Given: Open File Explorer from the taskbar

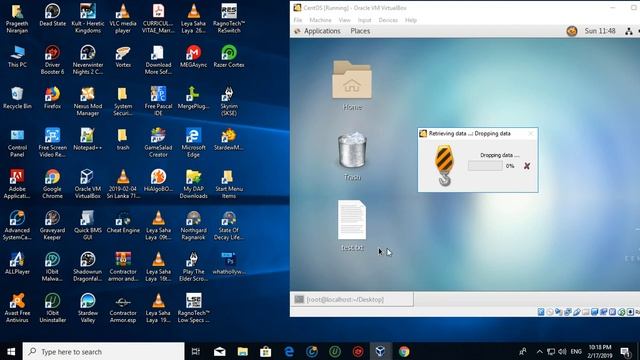Looking at the screenshot, I should click(x=242, y=351).
